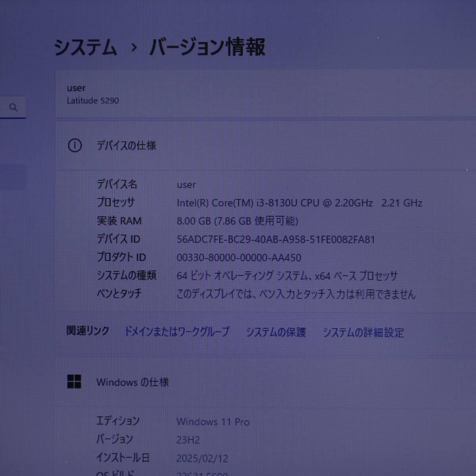Select the Windows の仕様 section header
The image size is (476, 476).
(x=132, y=382)
